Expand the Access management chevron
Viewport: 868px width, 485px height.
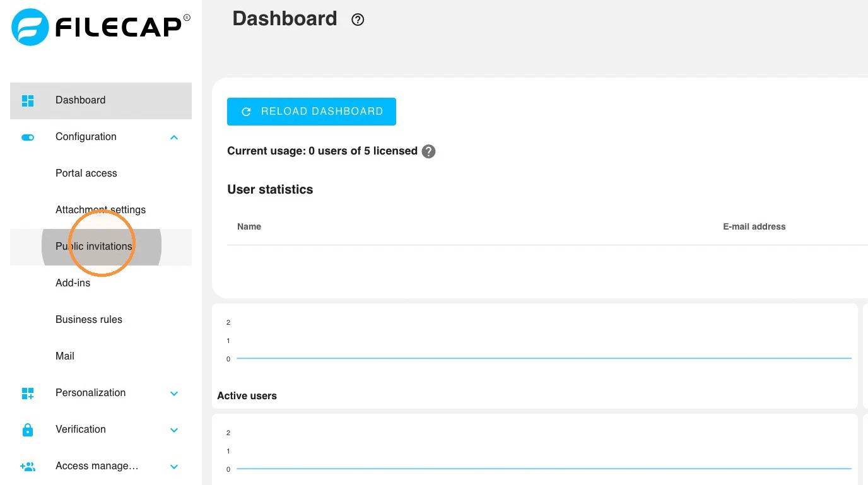[x=174, y=467]
